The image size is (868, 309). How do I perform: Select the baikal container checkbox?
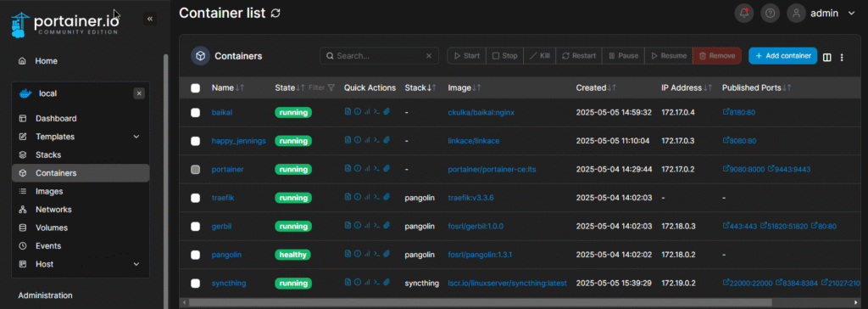196,113
